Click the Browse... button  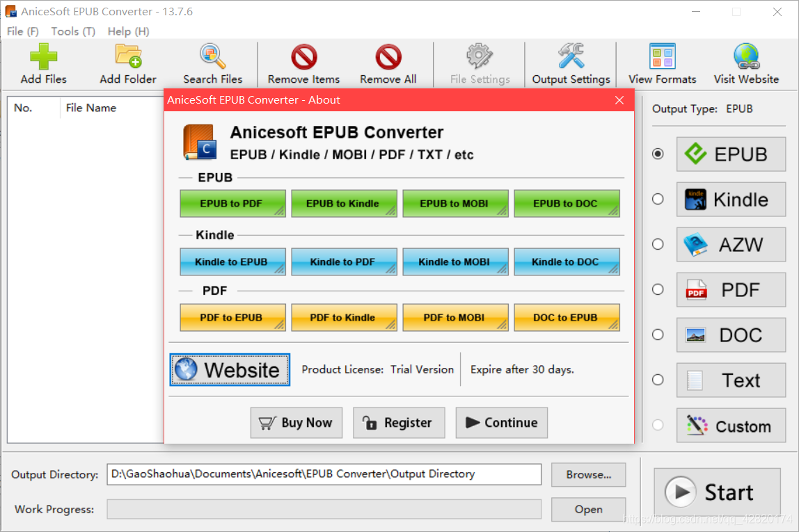pos(589,474)
